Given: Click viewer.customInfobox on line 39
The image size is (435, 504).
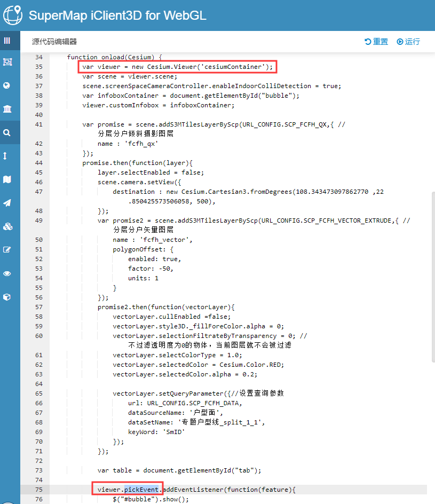Looking at the screenshot, I should (x=121, y=105).
